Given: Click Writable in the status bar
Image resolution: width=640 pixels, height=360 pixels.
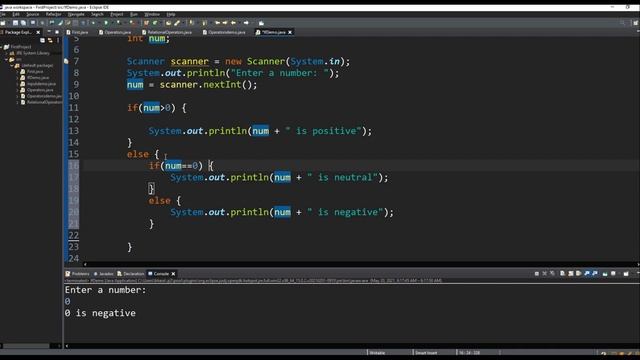Looking at the screenshot, I should pos(377,353).
